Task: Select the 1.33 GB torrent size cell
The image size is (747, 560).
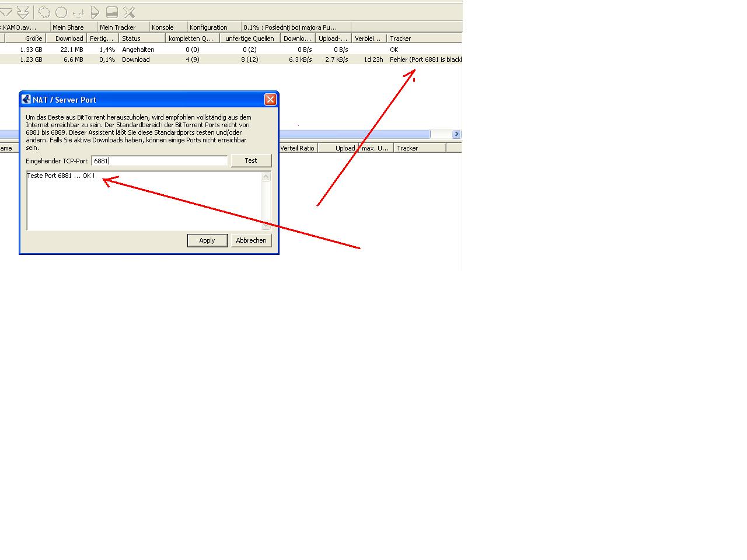Action: click(x=32, y=50)
